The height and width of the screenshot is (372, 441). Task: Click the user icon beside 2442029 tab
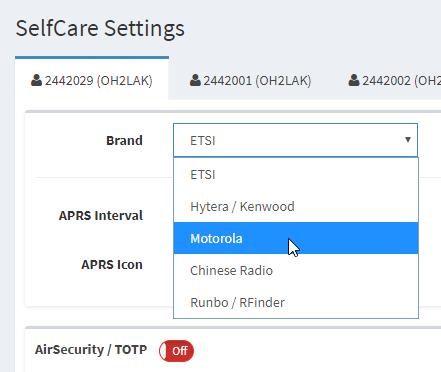pyautogui.click(x=36, y=80)
